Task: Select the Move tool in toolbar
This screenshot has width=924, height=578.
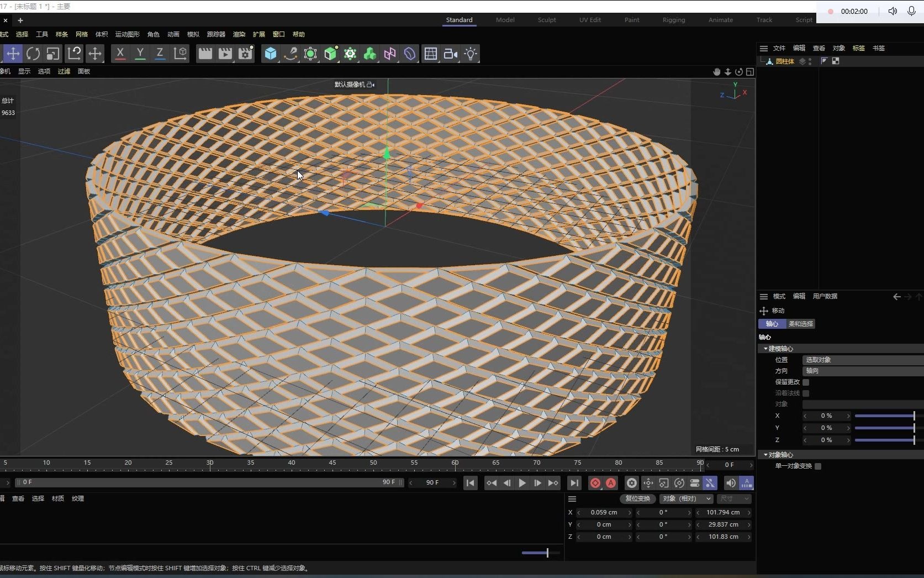Action: click(13, 54)
